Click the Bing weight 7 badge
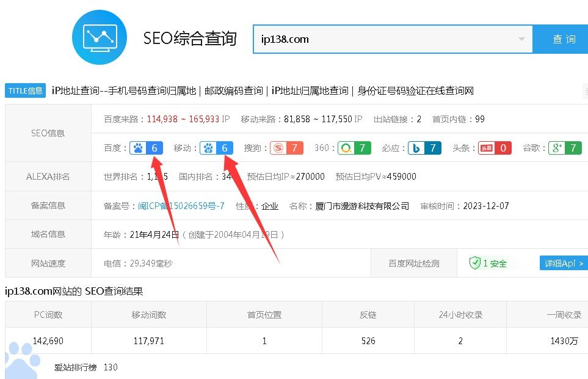Screen dimensions: 588x379 tap(424, 148)
